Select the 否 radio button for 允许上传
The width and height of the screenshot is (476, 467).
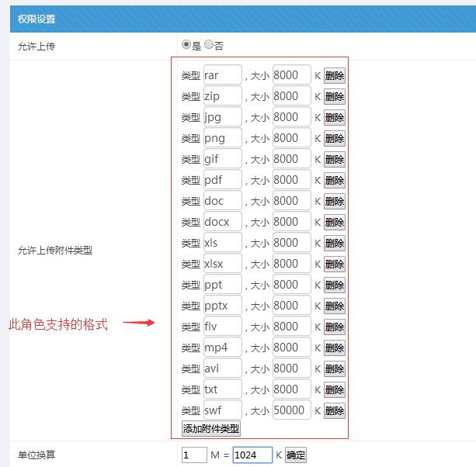(x=209, y=45)
